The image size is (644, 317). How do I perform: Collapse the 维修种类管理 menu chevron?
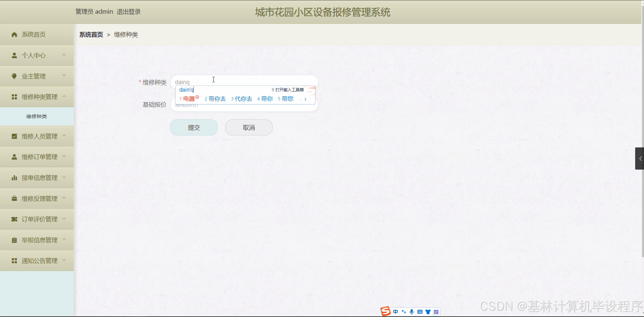(x=64, y=96)
